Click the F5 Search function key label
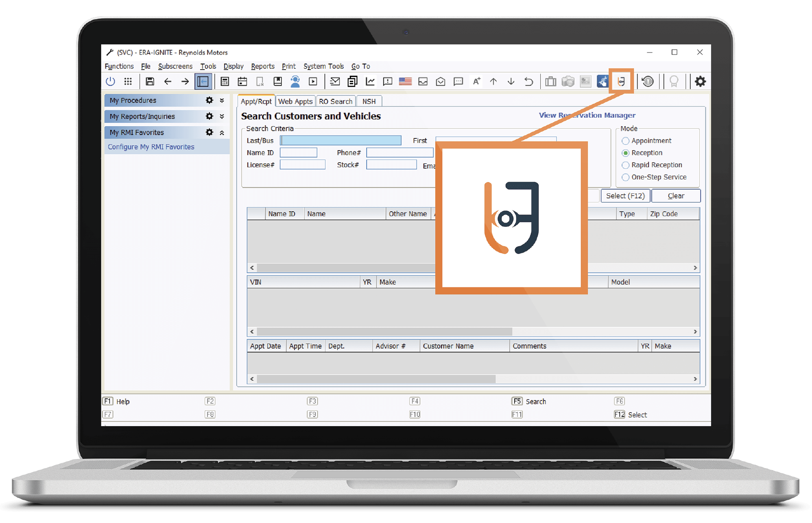This screenshot has height=523, width=812. point(529,401)
